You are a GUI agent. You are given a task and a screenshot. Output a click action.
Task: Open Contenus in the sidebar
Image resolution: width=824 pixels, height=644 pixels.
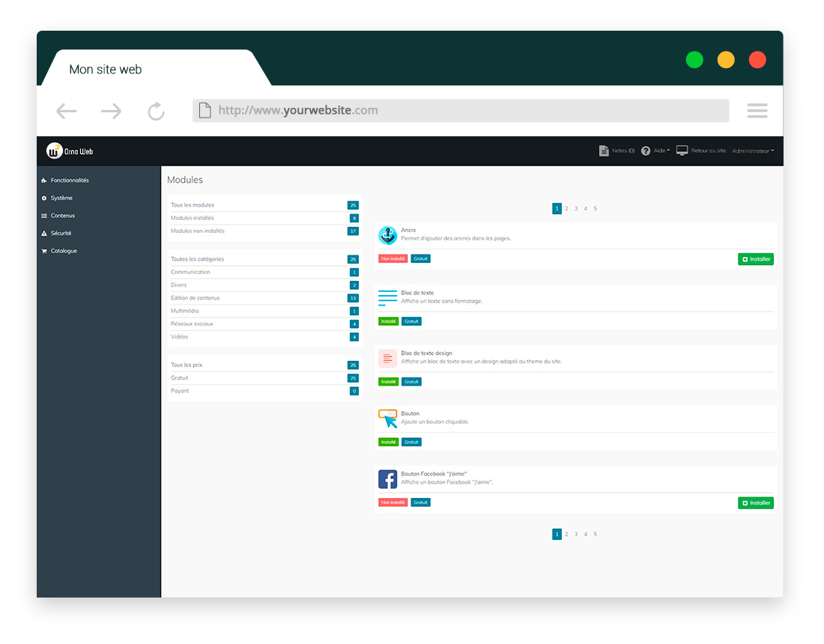[x=62, y=216]
